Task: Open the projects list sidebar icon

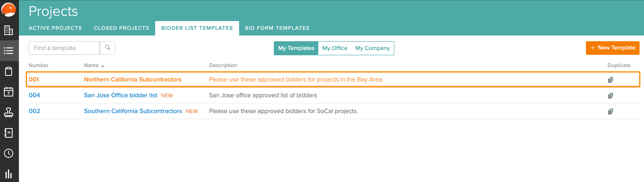Action: [x=9, y=51]
